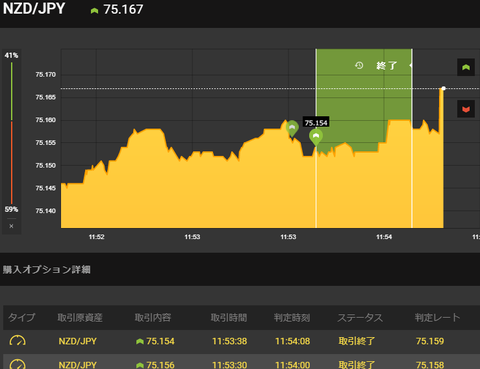This screenshot has width=480, height=369.
Task: Click the 取引原資産 column header
Action: click(x=80, y=317)
